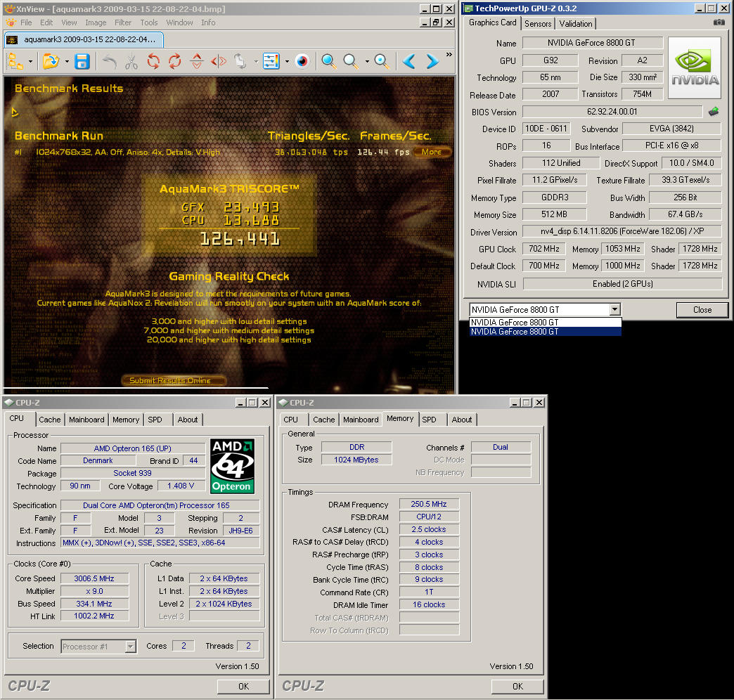Click the Undo arrow icon in XnView toolbar
734x700 pixels.
(110, 61)
